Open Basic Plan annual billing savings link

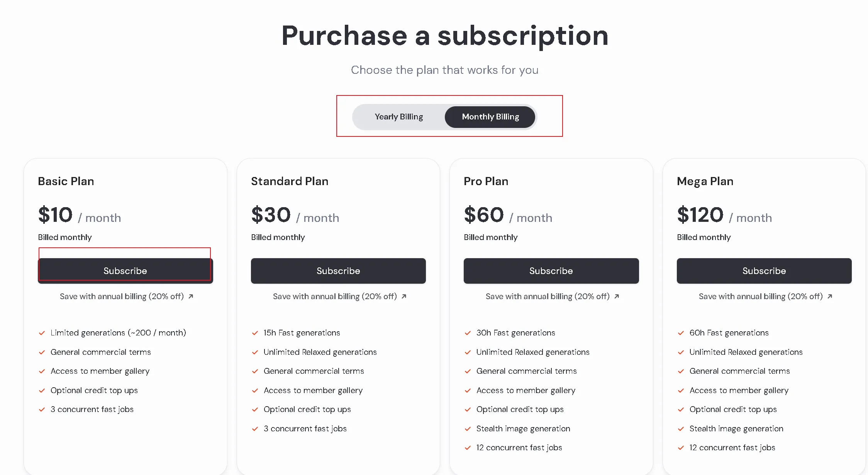tap(122, 296)
